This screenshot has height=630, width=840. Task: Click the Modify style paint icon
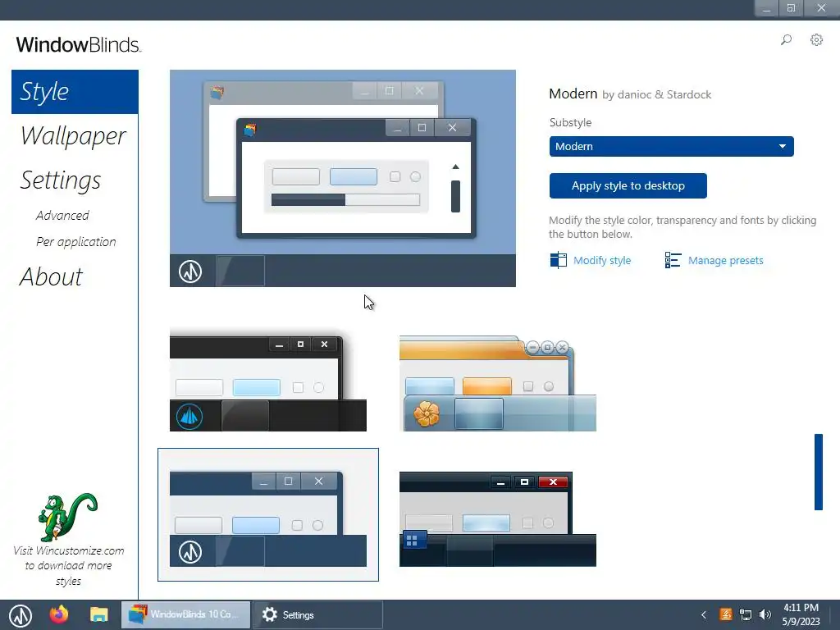click(x=558, y=260)
